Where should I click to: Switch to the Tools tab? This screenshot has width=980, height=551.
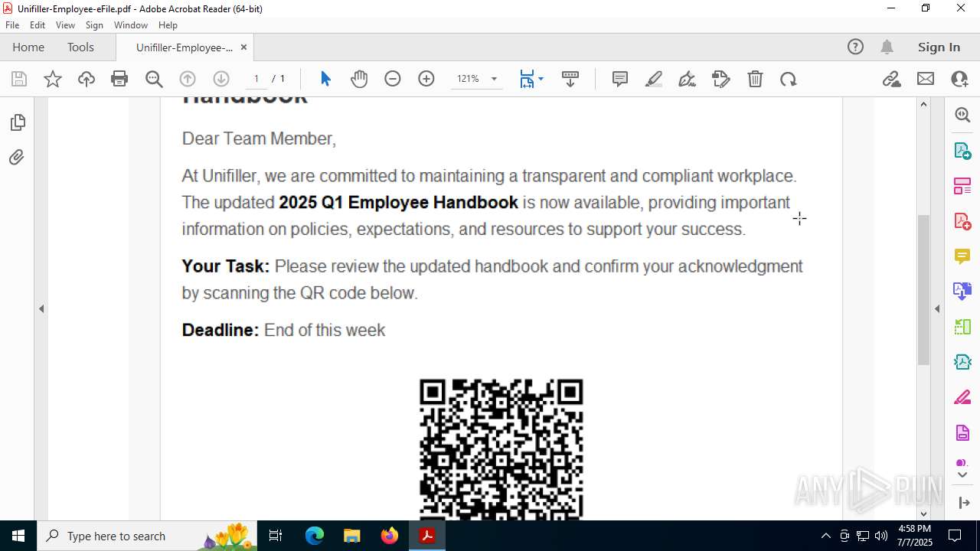click(x=80, y=47)
